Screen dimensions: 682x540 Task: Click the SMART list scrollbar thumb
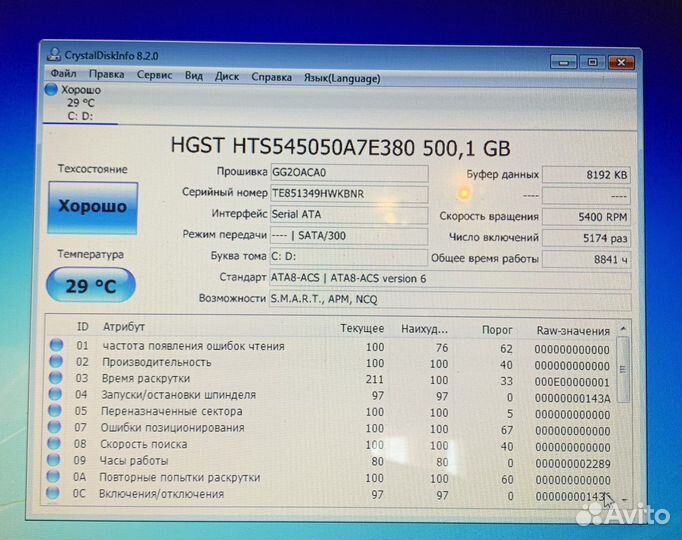pyautogui.click(x=623, y=369)
